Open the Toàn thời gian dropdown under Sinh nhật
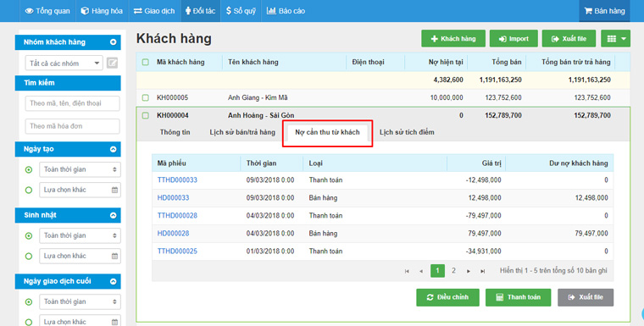The image size is (644, 326). coord(80,235)
